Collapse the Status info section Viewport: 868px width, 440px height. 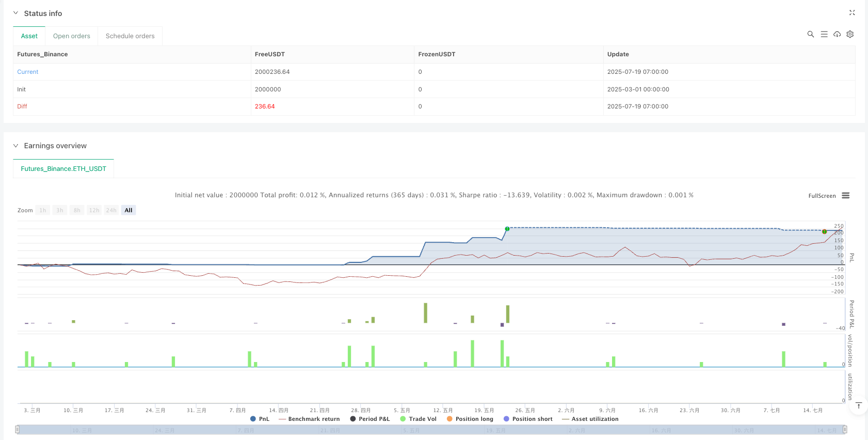click(x=15, y=13)
